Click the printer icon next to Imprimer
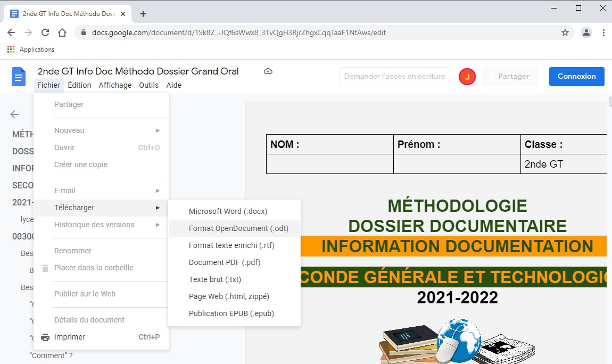Screen dimensions: 612x364 coord(45,337)
